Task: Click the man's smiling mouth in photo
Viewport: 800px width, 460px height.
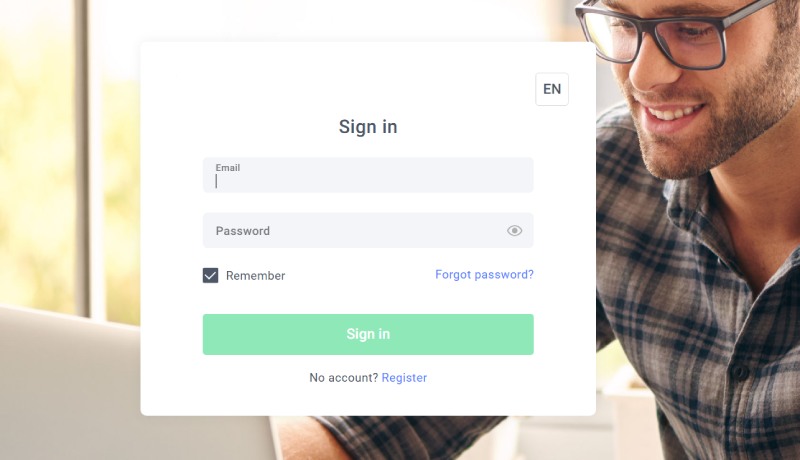Action: [x=674, y=112]
